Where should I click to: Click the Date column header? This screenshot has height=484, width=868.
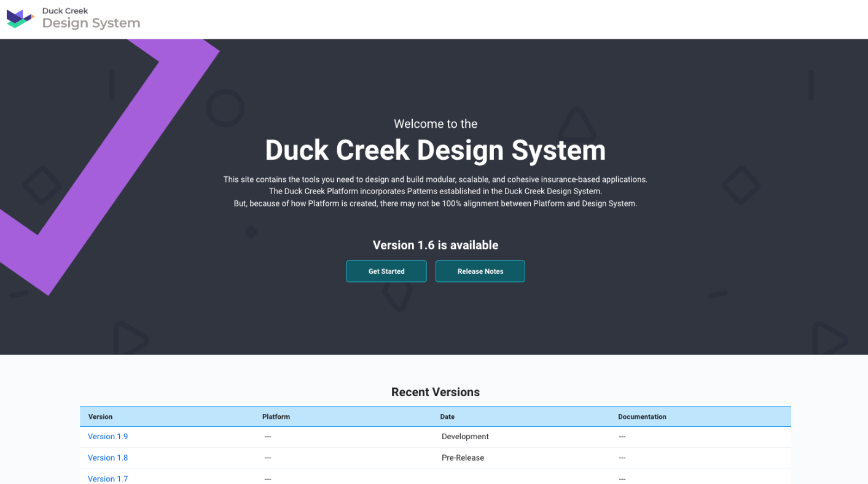447,416
